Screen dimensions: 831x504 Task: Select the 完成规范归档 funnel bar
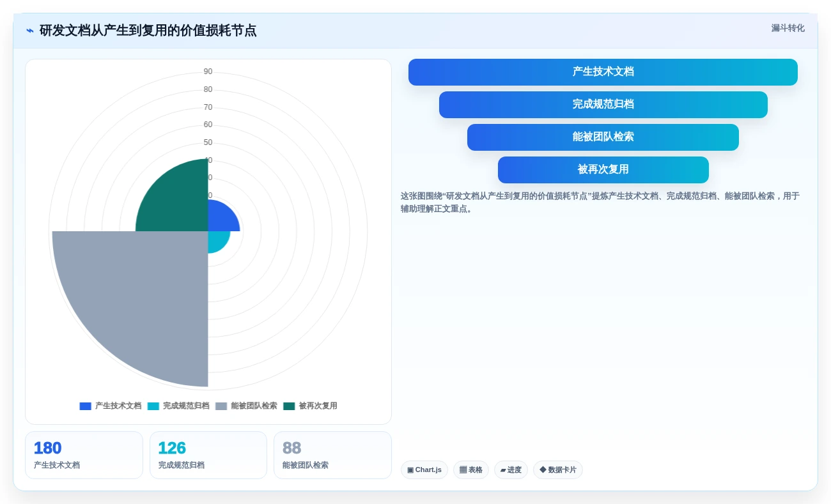pyautogui.click(x=603, y=105)
